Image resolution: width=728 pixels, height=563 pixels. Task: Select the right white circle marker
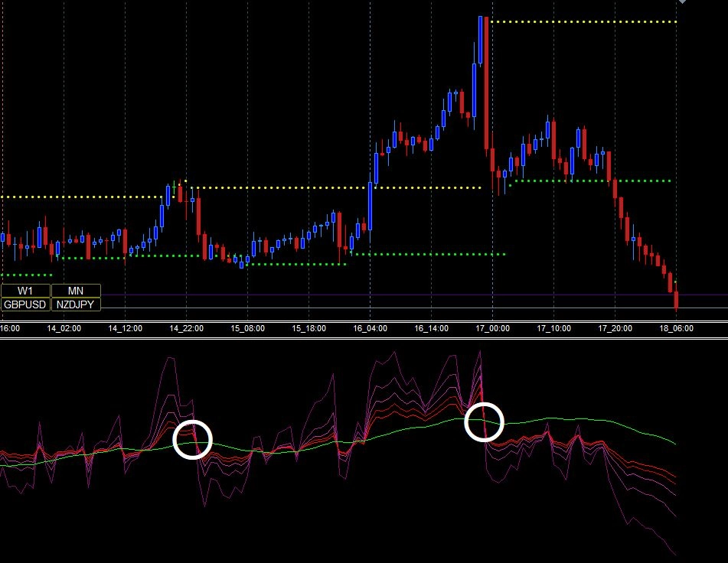(484, 421)
